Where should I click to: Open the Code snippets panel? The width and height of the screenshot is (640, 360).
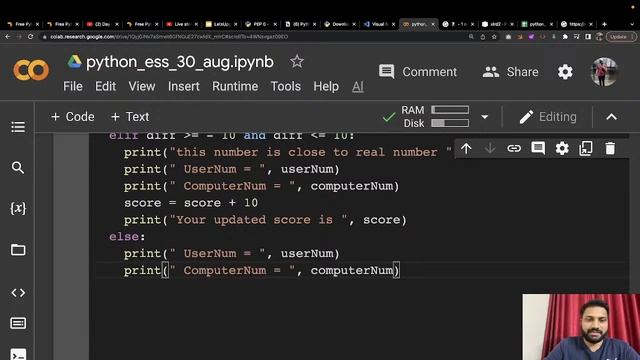click(18, 293)
